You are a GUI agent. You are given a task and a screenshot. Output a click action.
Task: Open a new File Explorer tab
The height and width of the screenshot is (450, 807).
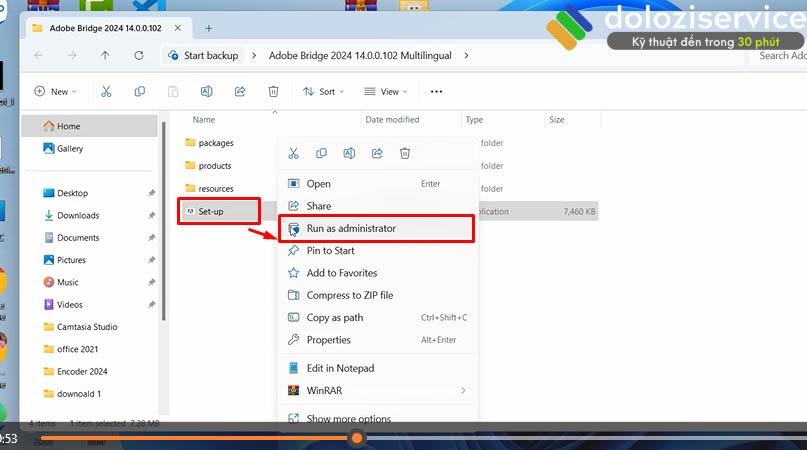(x=209, y=28)
